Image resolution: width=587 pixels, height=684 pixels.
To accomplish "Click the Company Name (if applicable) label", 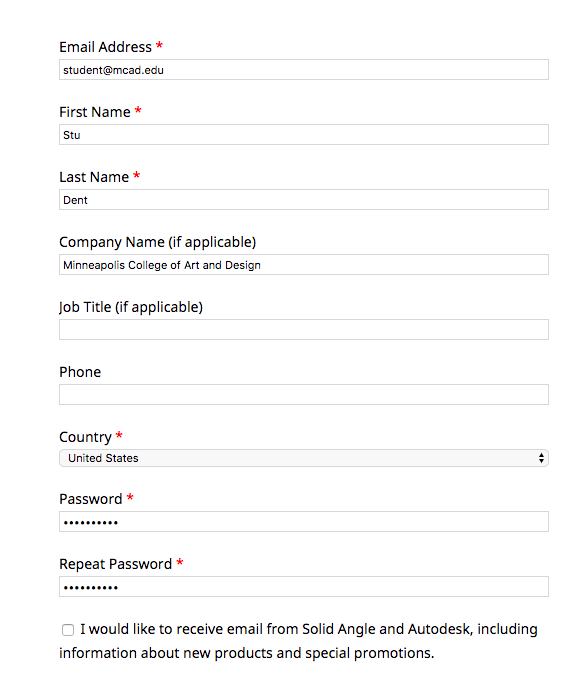I will click(x=157, y=242).
